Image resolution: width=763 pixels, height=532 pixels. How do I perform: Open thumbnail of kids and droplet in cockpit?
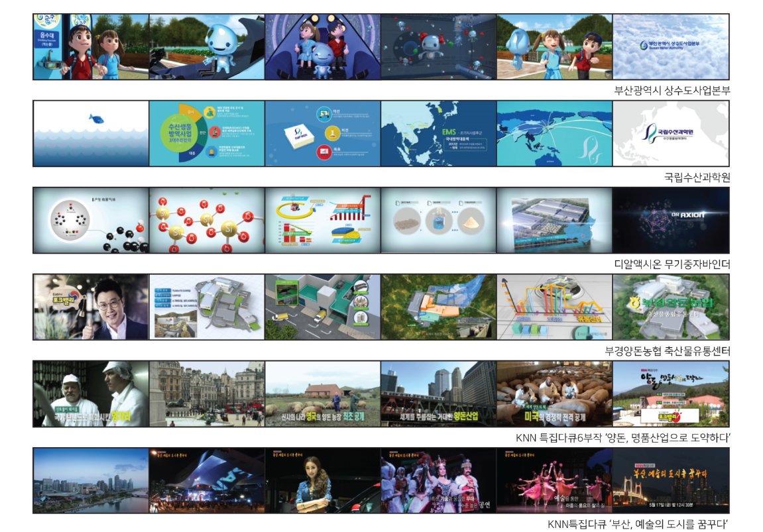pyautogui.click(x=323, y=46)
